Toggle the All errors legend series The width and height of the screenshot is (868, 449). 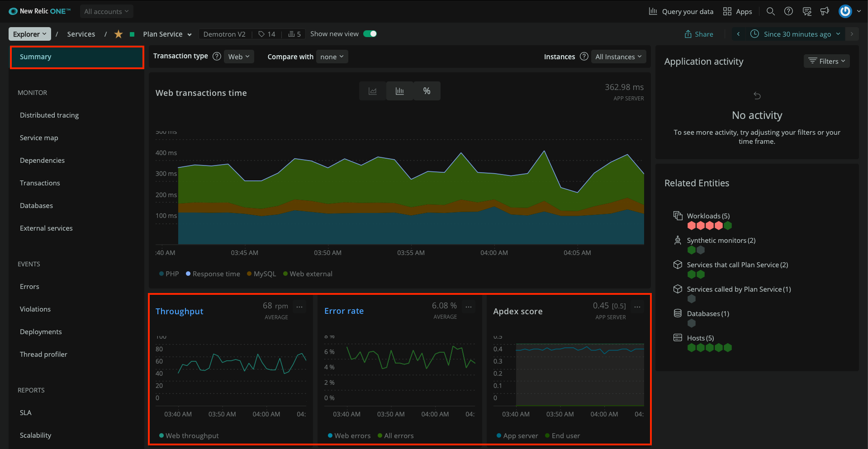click(396, 435)
